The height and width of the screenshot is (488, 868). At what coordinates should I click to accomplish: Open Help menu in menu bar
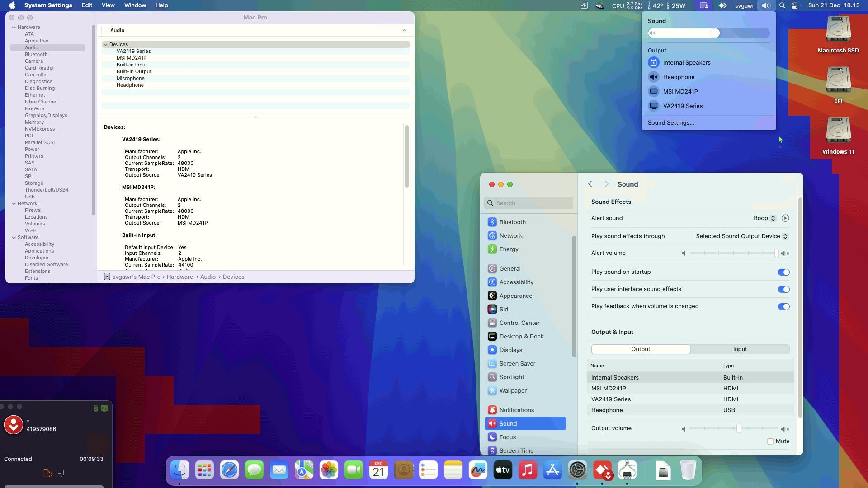(x=161, y=5)
